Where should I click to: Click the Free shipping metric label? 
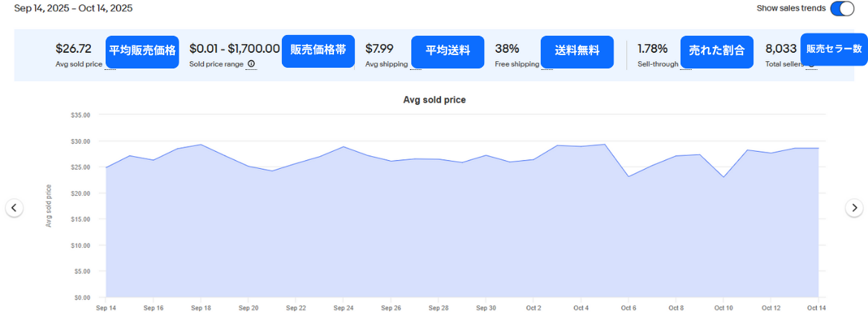coord(517,64)
